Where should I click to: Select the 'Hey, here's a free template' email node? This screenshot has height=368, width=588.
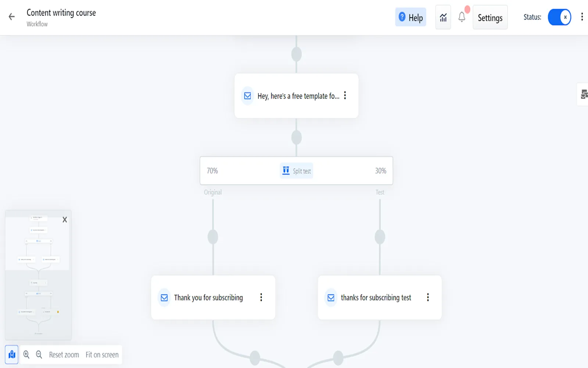coord(296,96)
